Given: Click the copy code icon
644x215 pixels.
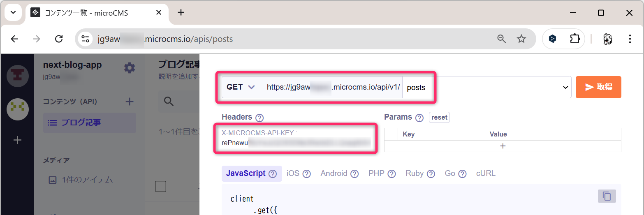Looking at the screenshot, I should pyautogui.click(x=607, y=196).
